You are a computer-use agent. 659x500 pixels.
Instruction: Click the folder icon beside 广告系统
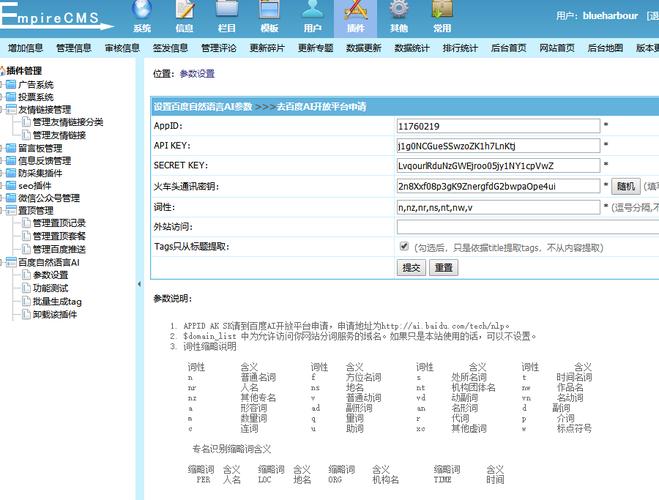[11, 85]
